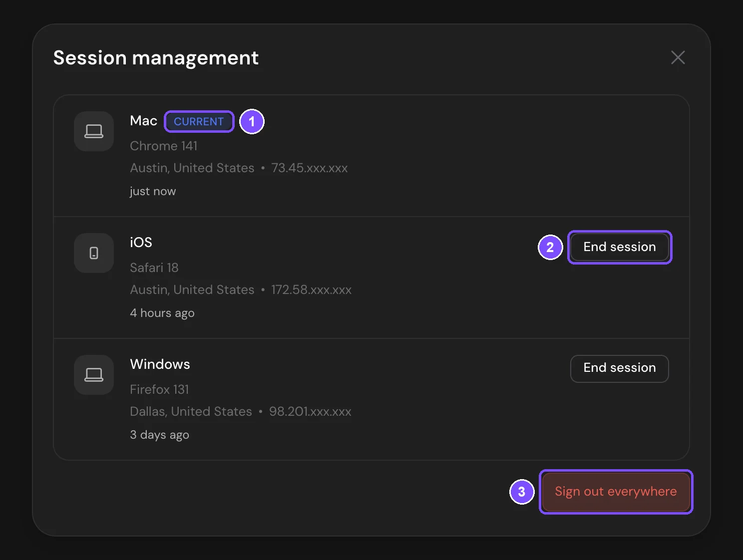
Task: Close the Session management dialog
Action: point(678,57)
